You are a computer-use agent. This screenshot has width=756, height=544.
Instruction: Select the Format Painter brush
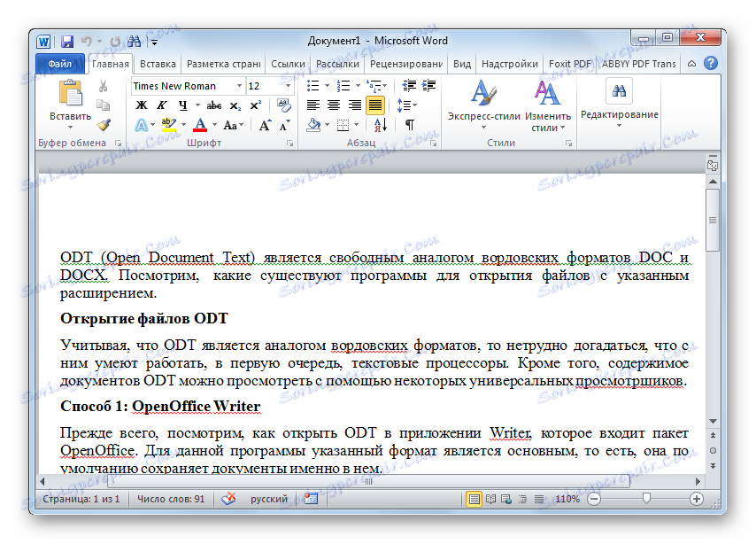[104, 125]
